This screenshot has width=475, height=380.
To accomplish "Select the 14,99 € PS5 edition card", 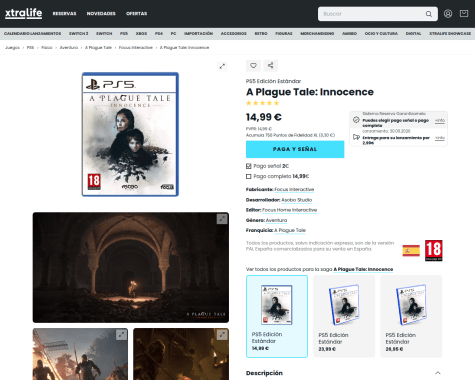I will tap(277, 316).
